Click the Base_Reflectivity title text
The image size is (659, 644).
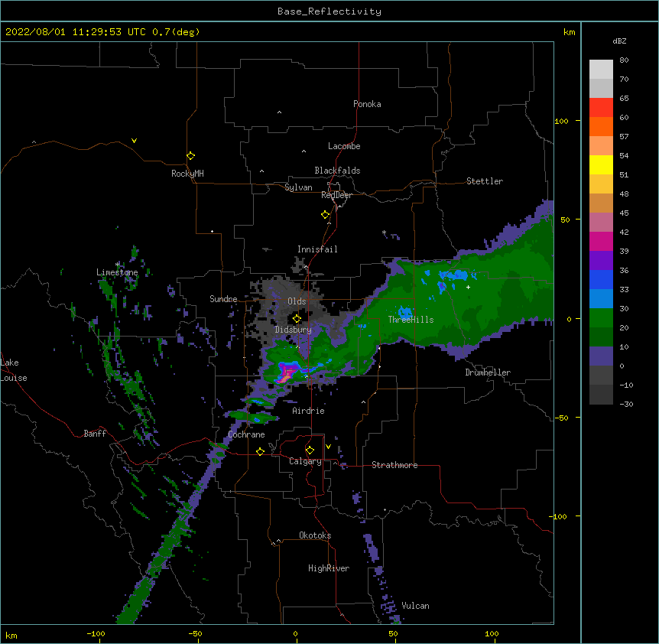pos(329,11)
